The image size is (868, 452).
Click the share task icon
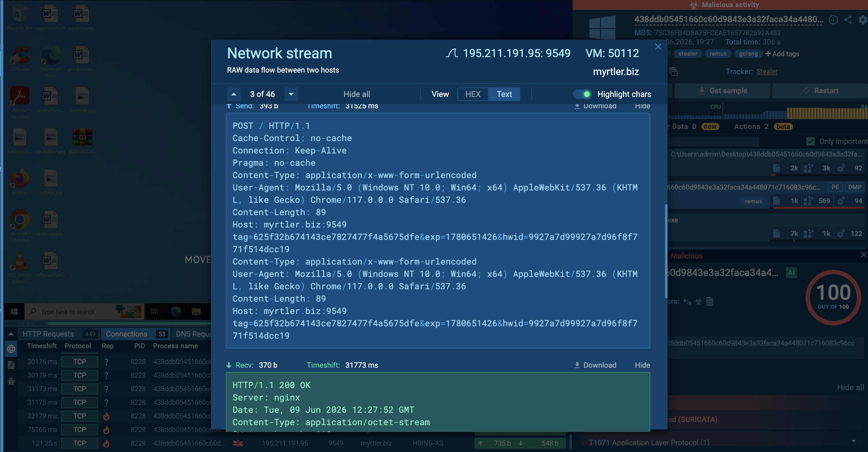(x=848, y=20)
